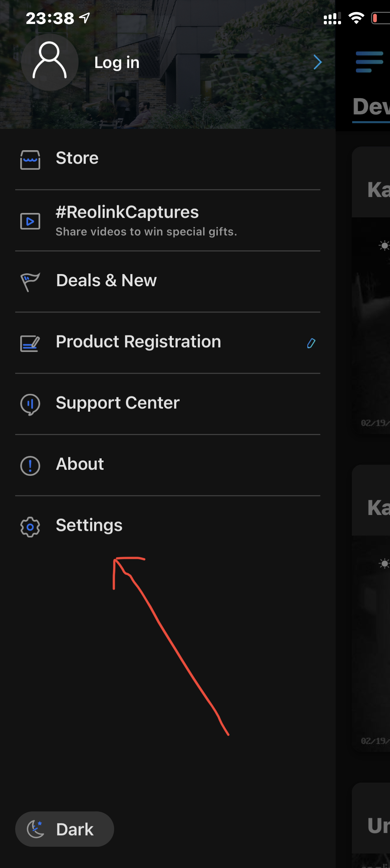Tap the user profile avatar icon

(50, 62)
